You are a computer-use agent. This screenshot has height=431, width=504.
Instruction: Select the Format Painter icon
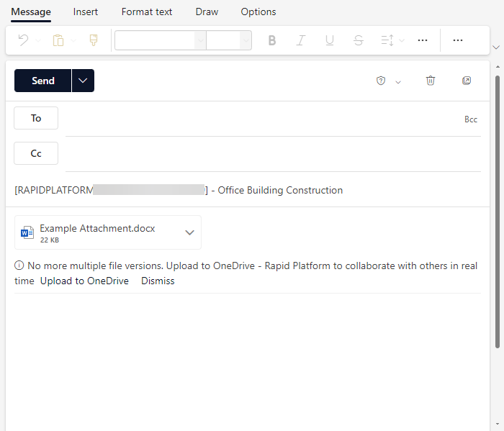tap(94, 40)
